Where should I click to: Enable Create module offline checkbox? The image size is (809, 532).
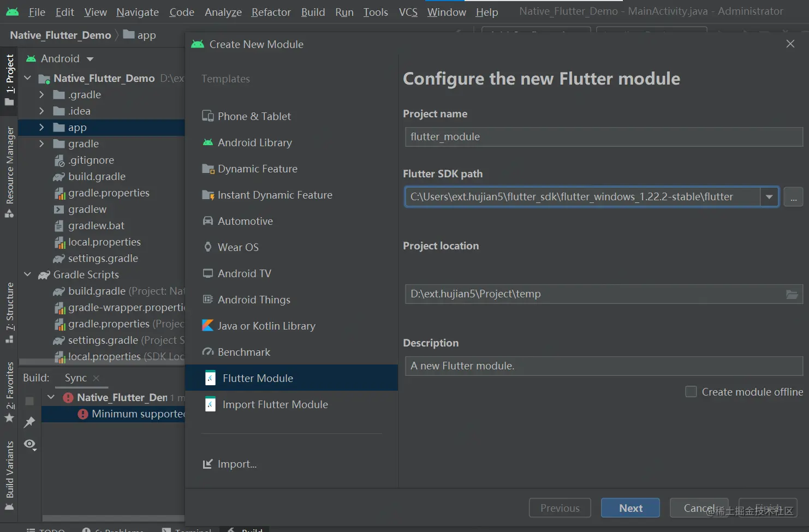coord(691,392)
